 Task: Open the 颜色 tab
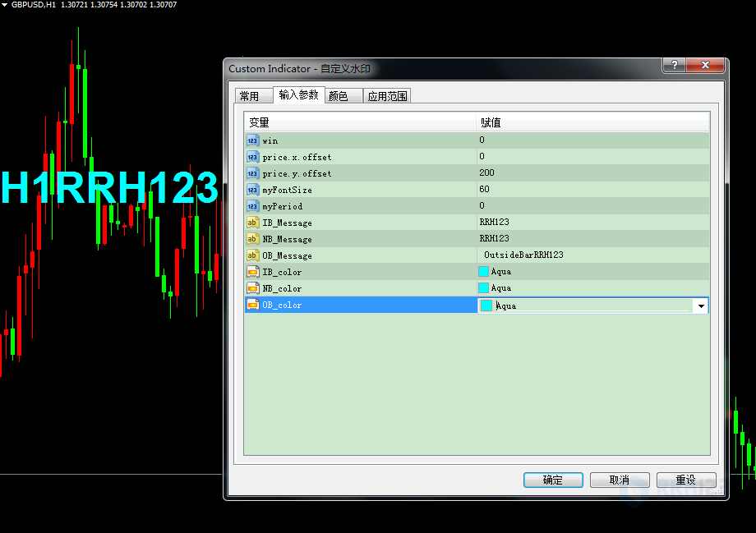(x=338, y=96)
